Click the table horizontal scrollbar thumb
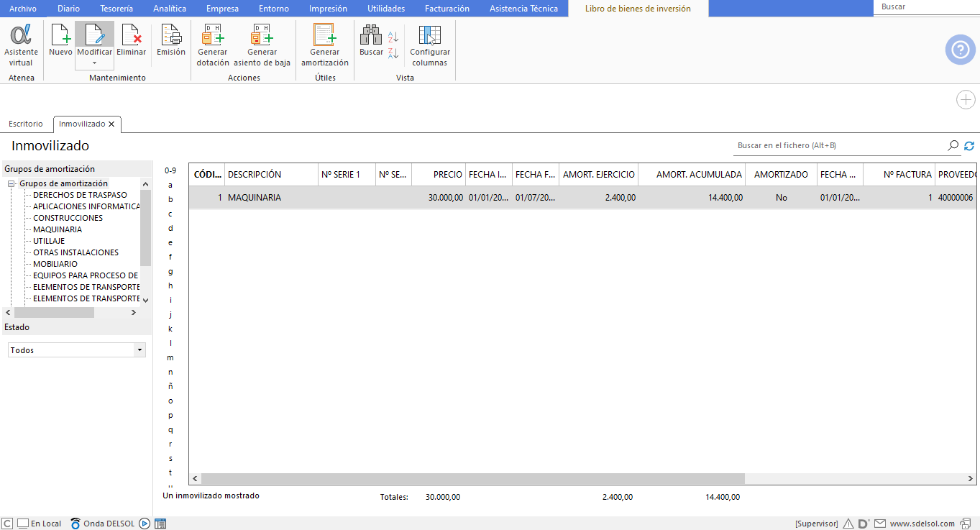The height and width of the screenshot is (530, 980). (x=473, y=479)
